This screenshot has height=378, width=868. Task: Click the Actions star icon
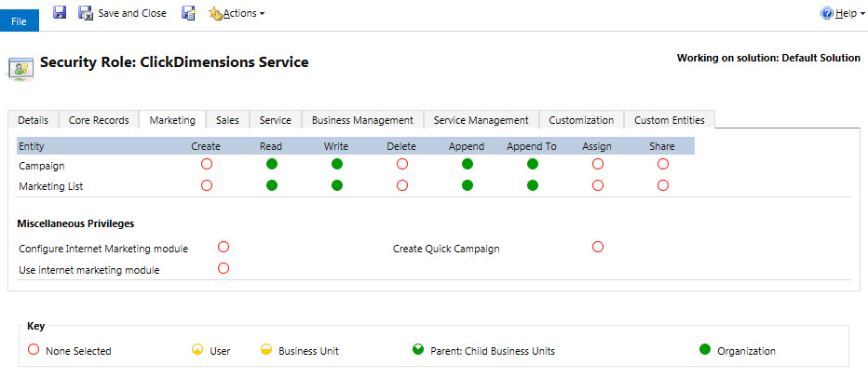(x=215, y=13)
